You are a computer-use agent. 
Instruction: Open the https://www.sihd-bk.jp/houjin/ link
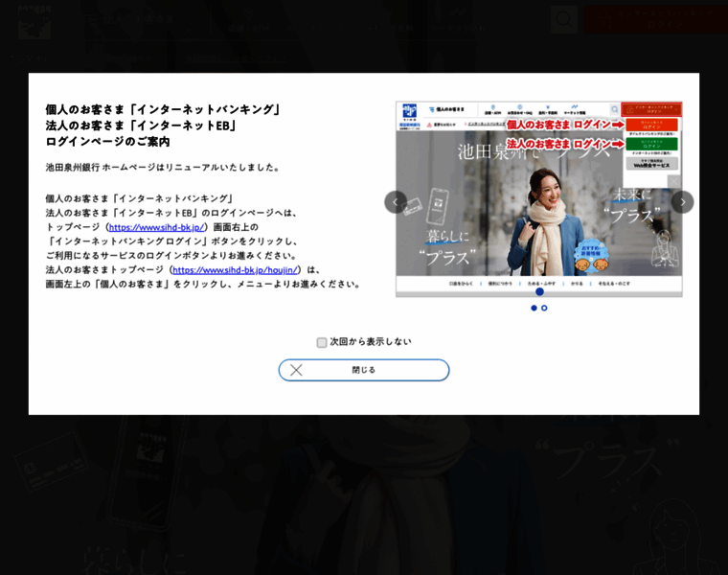[235, 270]
